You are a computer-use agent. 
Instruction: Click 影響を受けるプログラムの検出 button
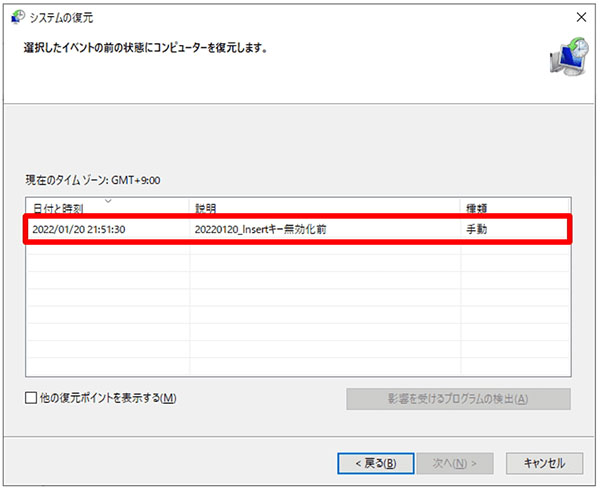point(458,399)
